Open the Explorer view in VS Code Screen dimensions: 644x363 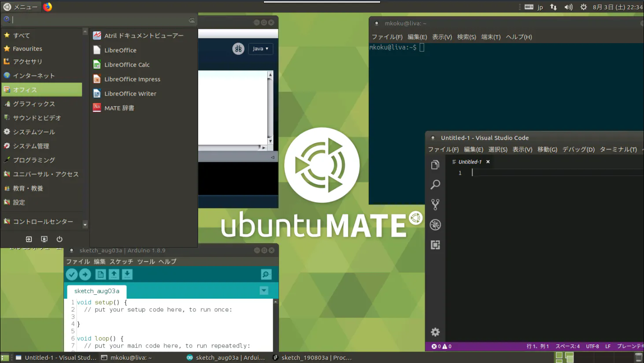tap(435, 164)
